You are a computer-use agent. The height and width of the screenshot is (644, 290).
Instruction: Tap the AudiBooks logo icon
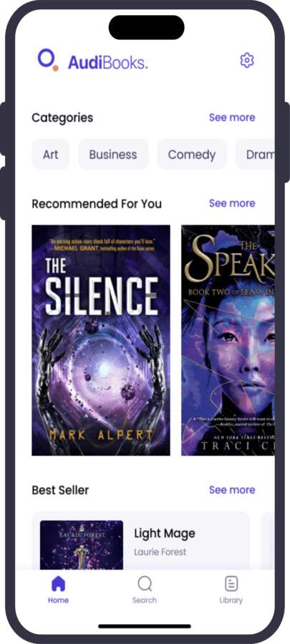tap(48, 60)
